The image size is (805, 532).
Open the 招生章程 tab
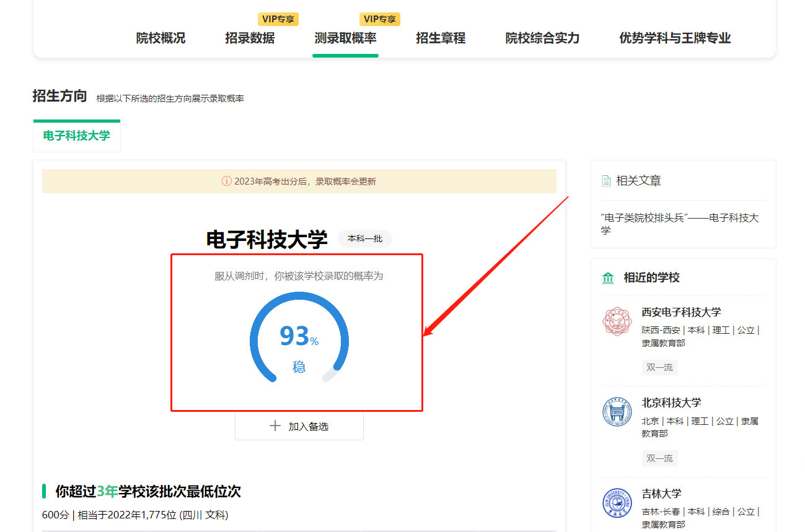(x=441, y=38)
